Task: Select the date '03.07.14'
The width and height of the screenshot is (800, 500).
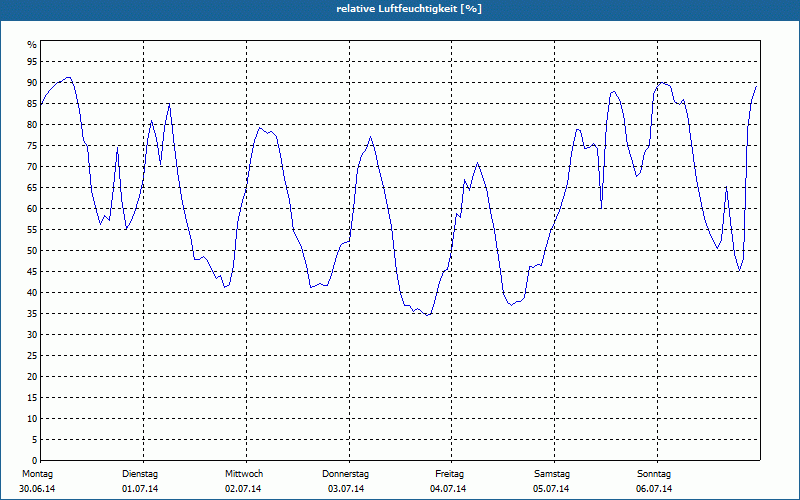Action: click(x=346, y=489)
